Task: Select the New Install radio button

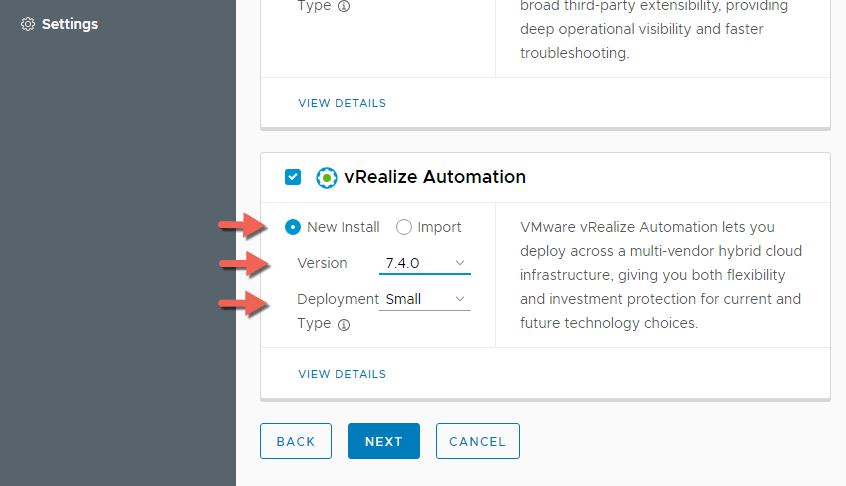Action: [293, 227]
